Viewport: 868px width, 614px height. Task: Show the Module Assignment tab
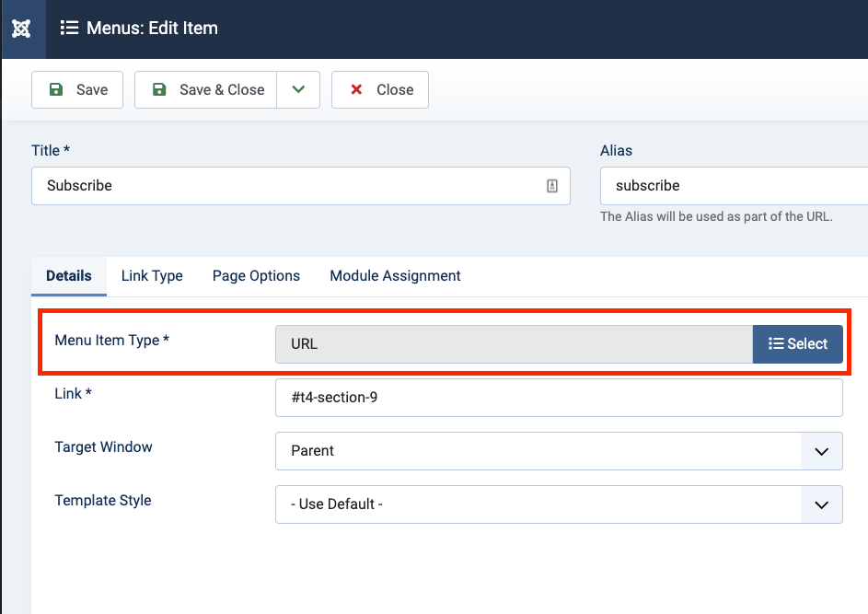click(x=395, y=276)
